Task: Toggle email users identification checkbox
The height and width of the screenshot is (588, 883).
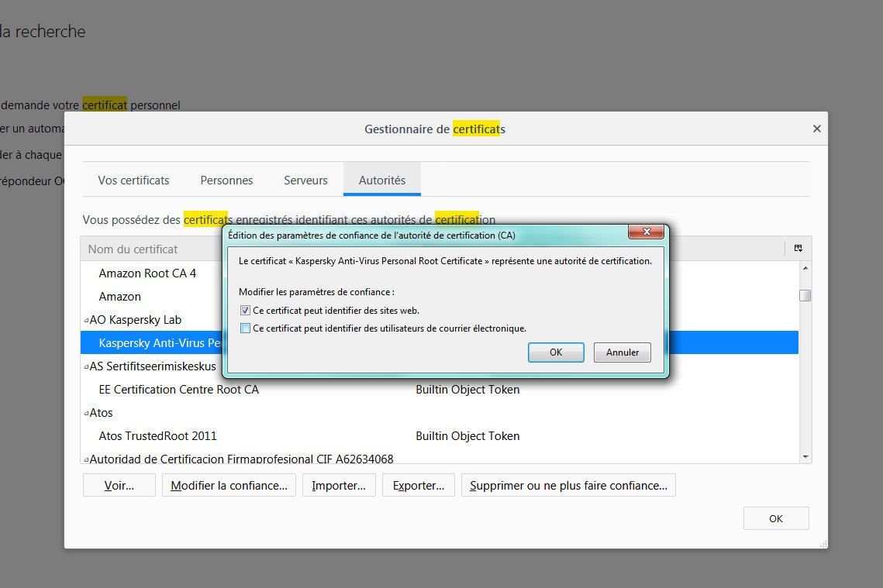Action: tap(245, 328)
